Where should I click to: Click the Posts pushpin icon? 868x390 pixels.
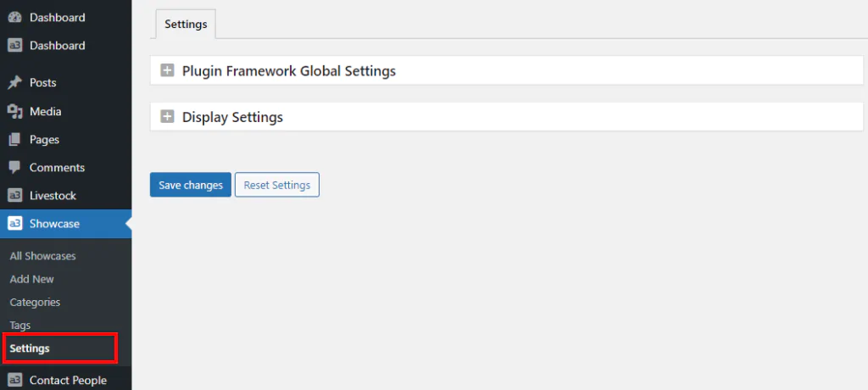pos(14,82)
